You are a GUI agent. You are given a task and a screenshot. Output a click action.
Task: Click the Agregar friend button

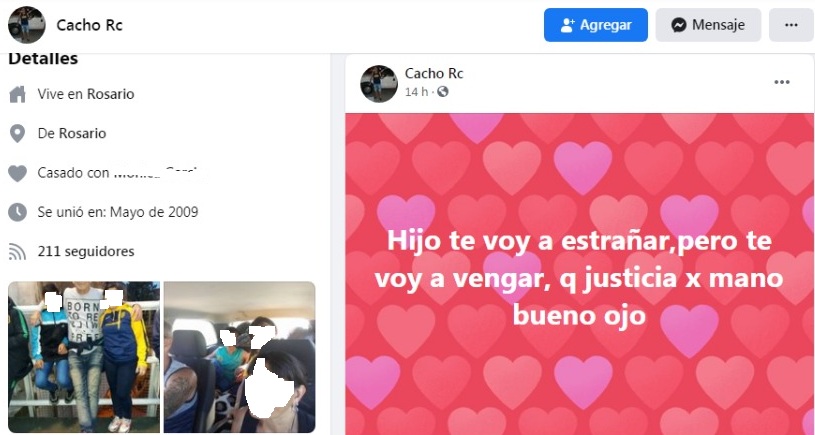point(596,25)
